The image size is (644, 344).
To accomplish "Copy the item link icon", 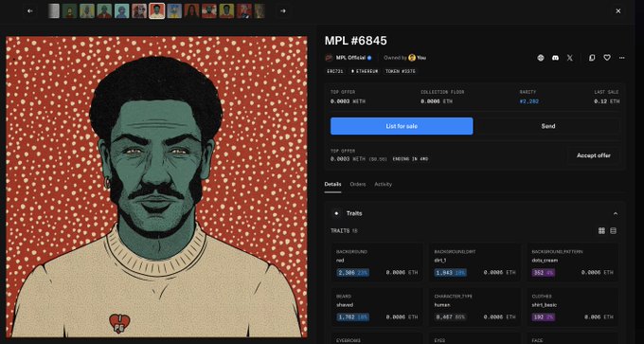I will pos(592,58).
